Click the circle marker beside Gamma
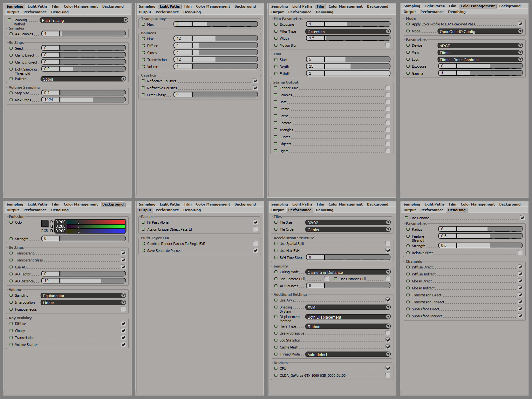Image resolution: width=532 pixels, height=399 pixels. point(408,73)
